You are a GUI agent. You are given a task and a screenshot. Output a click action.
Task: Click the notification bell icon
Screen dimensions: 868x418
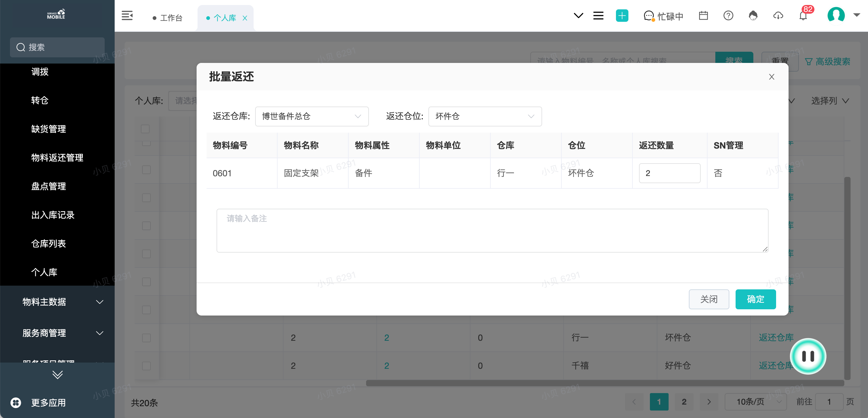(x=803, y=16)
